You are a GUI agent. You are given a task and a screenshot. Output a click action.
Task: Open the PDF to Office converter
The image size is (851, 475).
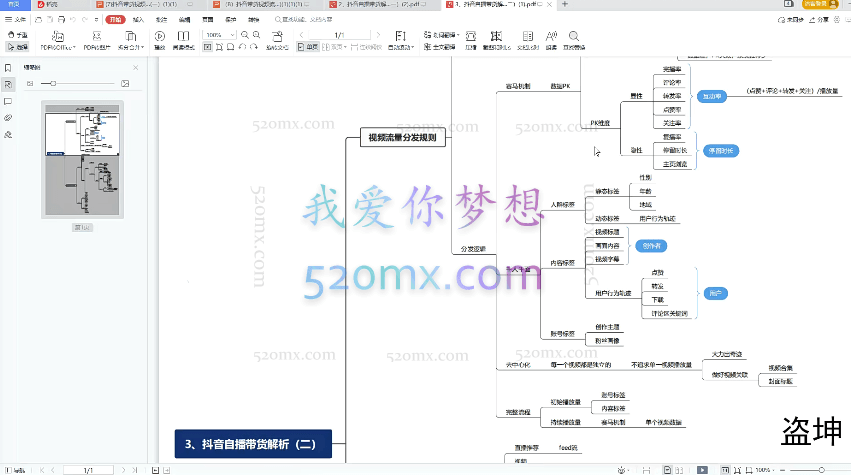[58, 41]
